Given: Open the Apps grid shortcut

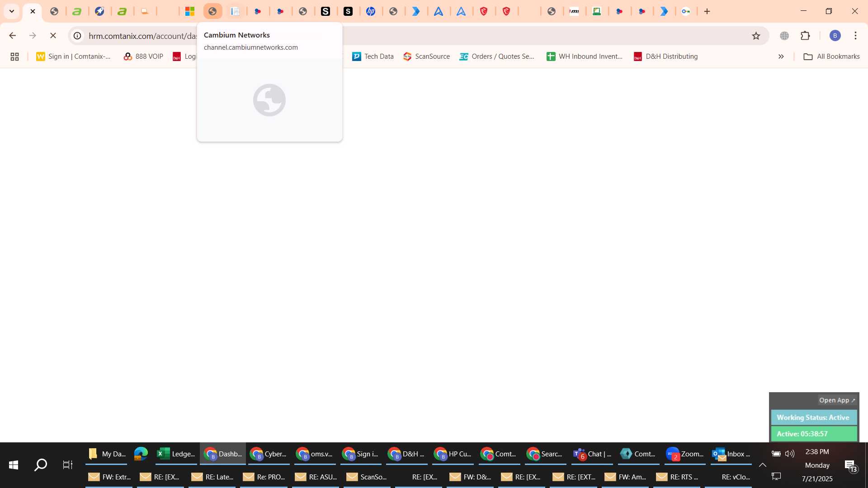Looking at the screenshot, I should 14,56.
